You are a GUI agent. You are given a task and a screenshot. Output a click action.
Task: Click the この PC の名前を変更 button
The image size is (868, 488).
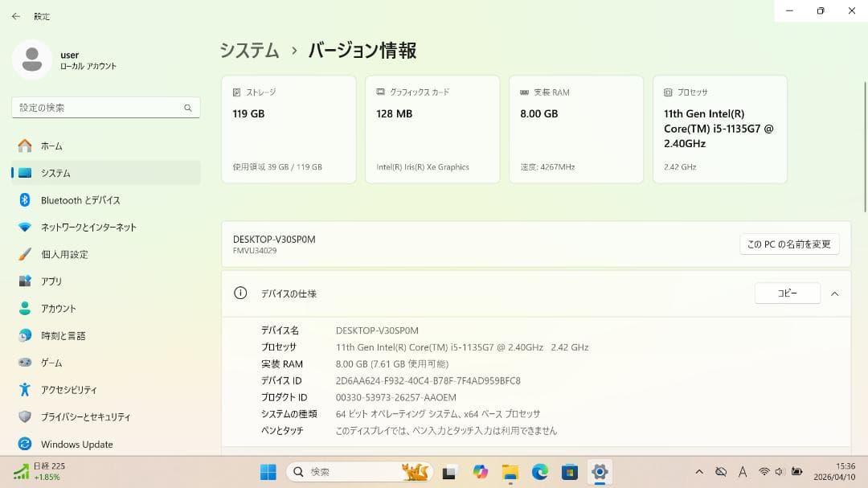pos(789,244)
